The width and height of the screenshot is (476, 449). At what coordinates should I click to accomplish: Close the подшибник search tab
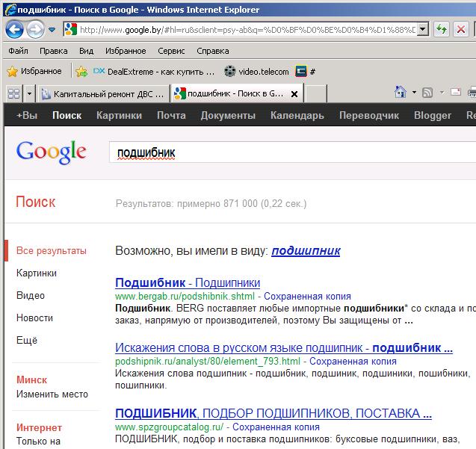[x=294, y=94]
